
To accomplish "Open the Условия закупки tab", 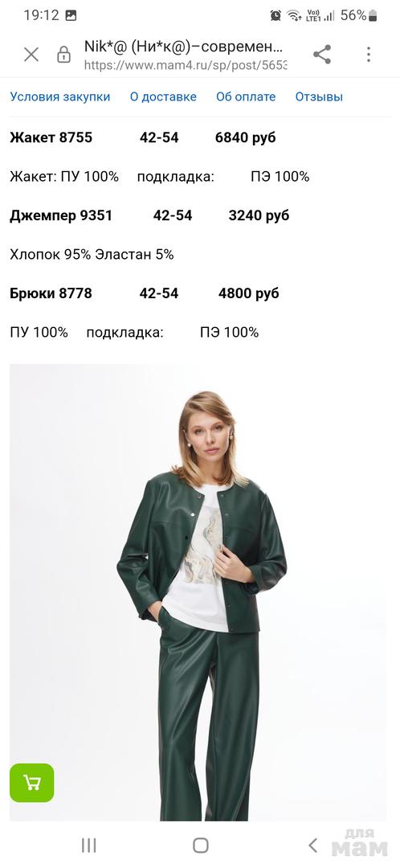I will point(59,97).
